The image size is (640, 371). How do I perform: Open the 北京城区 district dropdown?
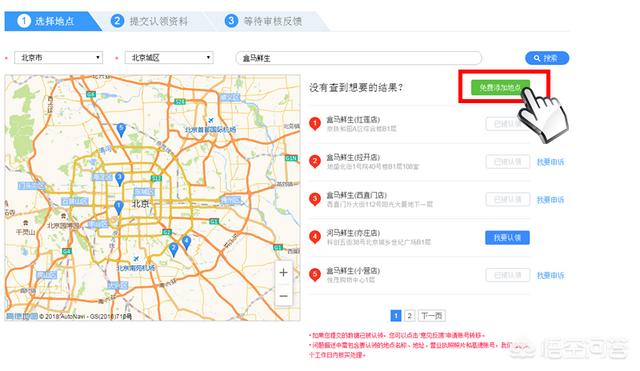tap(169, 58)
